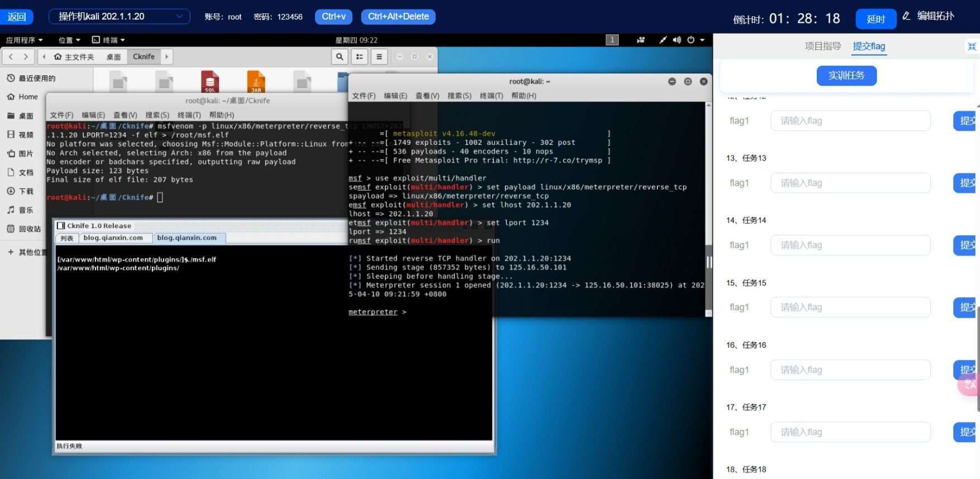Toggle file manager list/grid view
The image size is (980, 479).
pos(360,56)
